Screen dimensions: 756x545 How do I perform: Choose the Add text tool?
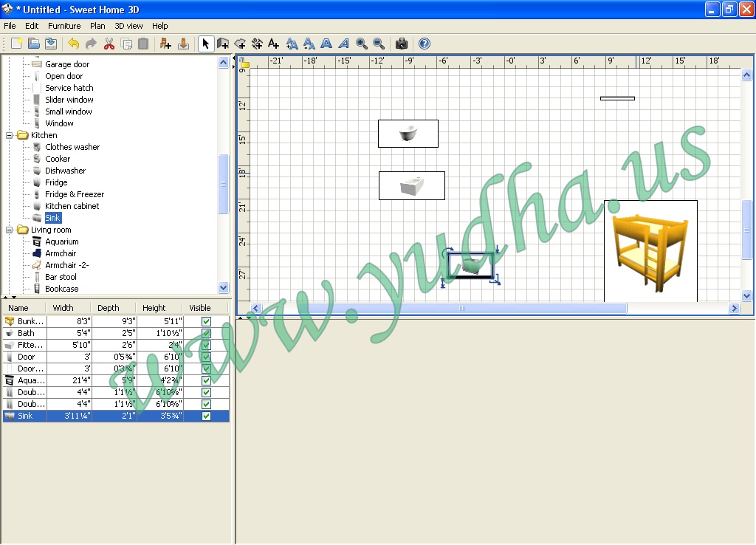[x=273, y=44]
